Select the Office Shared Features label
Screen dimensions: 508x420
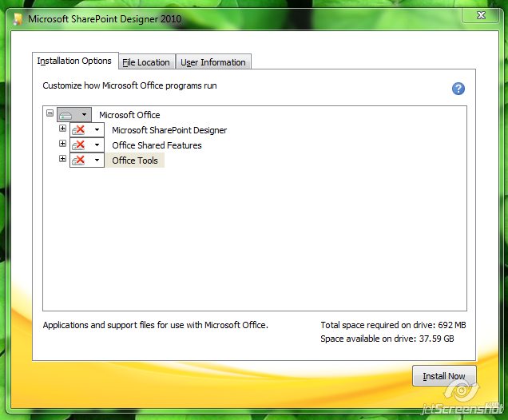(157, 145)
